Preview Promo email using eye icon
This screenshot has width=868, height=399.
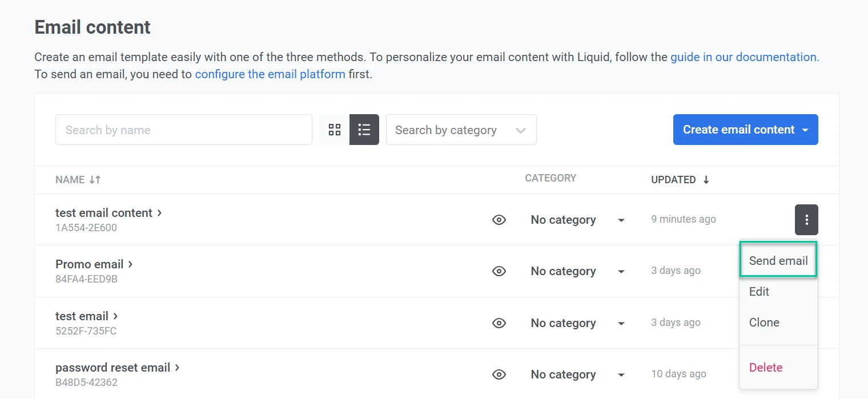coord(499,271)
